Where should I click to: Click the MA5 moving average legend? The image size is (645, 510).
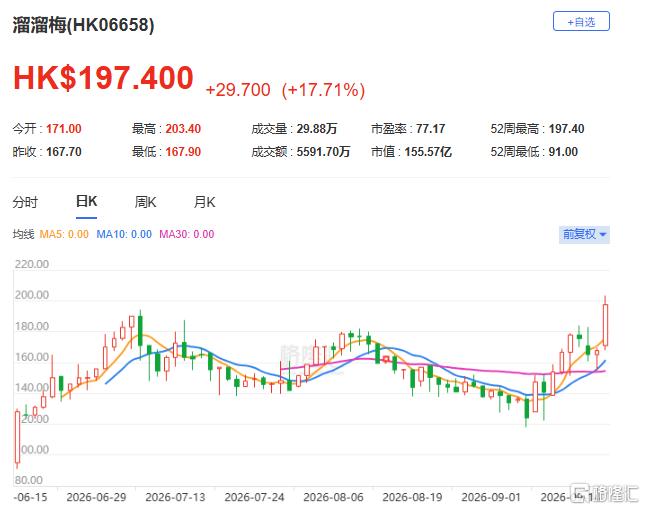pyautogui.click(x=64, y=234)
